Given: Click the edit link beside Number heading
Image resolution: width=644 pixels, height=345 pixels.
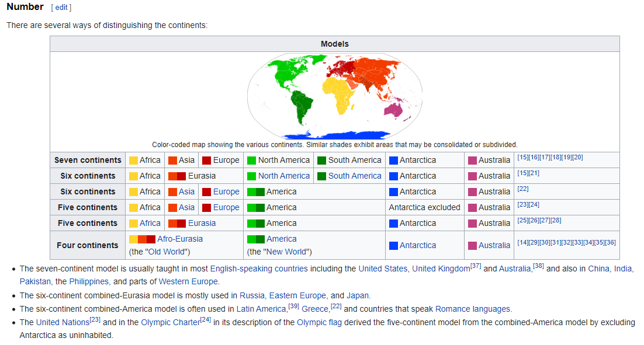Looking at the screenshot, I should pyautogui.click(x=61, y=8).
